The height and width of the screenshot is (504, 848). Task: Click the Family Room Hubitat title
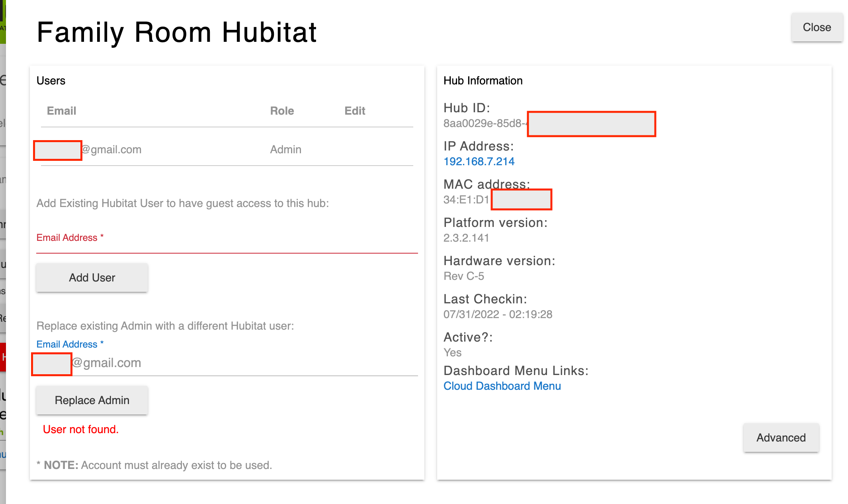click(x=177, y=32)
